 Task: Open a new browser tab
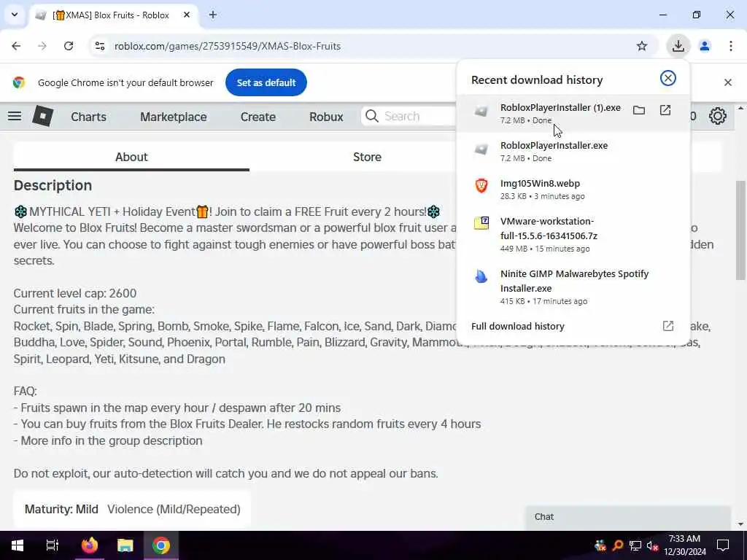point(212,15)
